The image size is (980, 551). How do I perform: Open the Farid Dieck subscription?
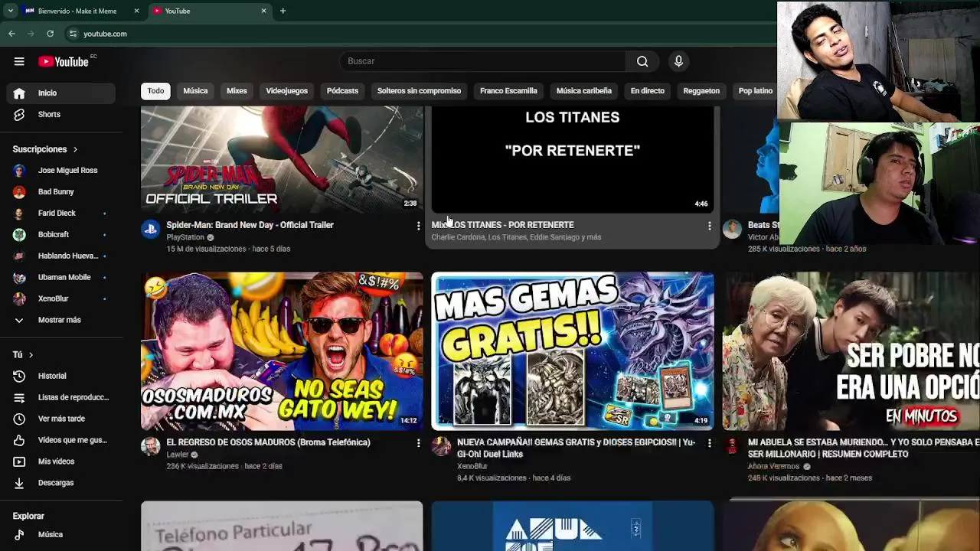(x=61, y=213)
